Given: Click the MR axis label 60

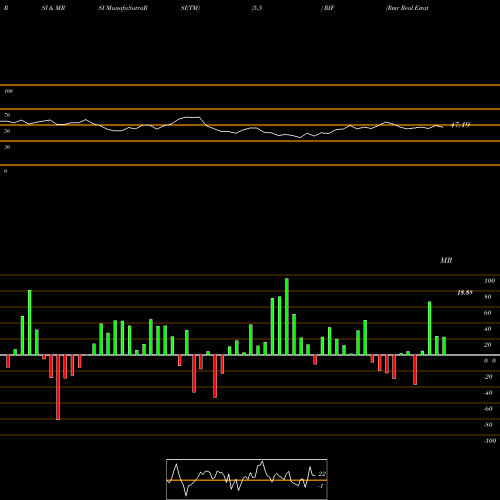Looking at the screenshot, I should point(488,313).
